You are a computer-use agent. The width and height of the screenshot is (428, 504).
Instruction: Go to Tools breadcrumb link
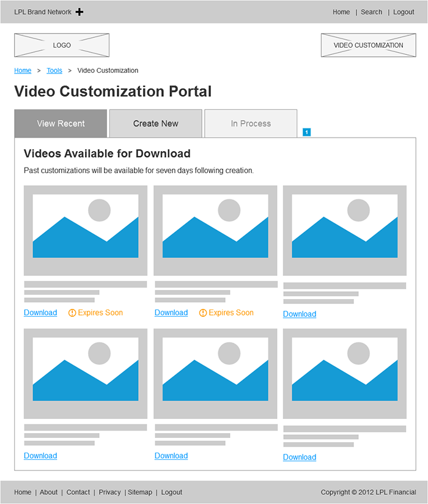[54, 70]
